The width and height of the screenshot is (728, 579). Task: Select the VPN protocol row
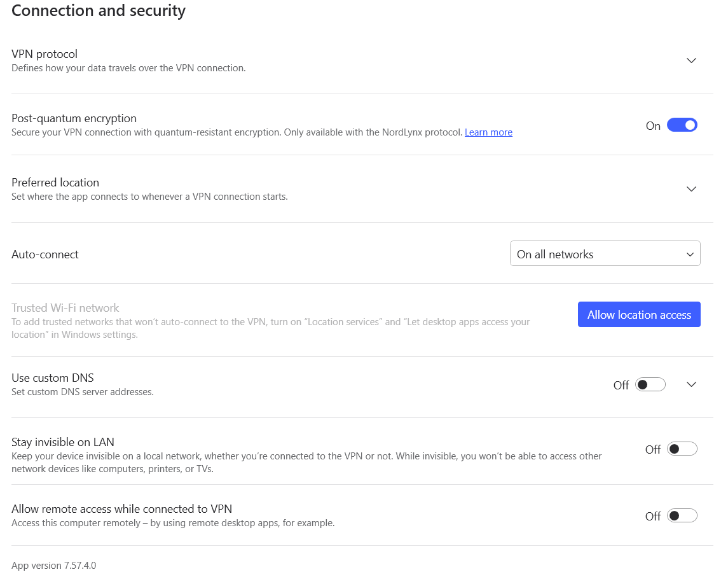pos(45,54)
